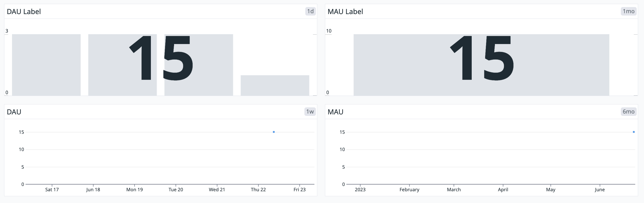Select the blue data point in MAU chart

(x=634, y=132)
